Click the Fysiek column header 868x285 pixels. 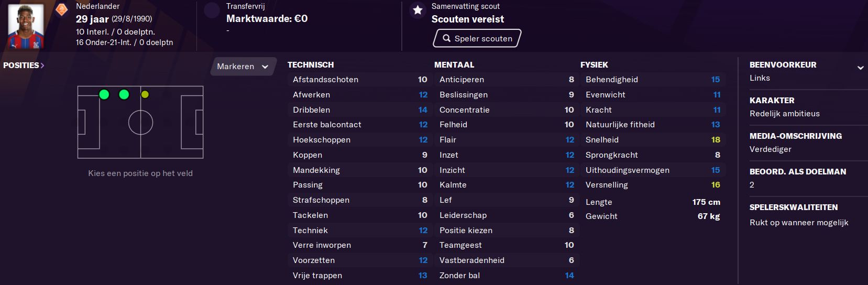pos(594,65)
